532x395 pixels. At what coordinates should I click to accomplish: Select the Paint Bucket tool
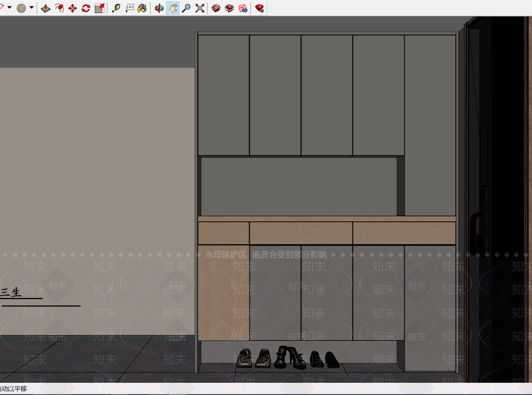coord(142,8)
